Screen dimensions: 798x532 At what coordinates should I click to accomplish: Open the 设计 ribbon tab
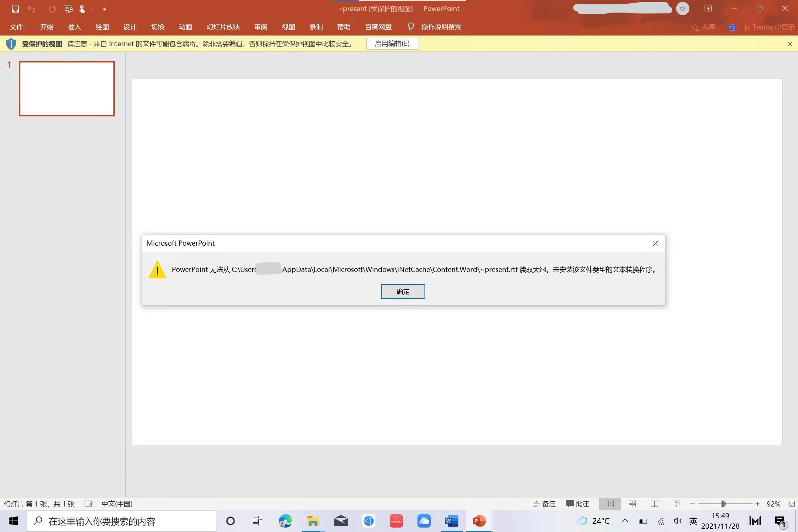click(x=130, y=27)
